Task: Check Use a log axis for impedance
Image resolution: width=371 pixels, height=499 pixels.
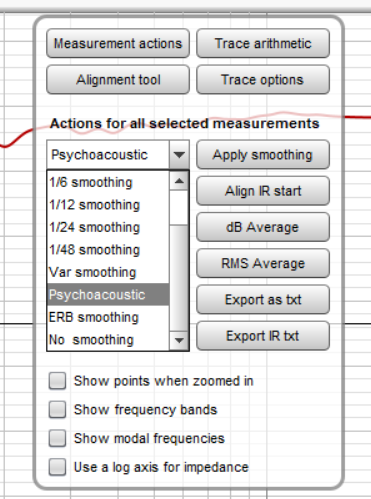Action: 57,467
